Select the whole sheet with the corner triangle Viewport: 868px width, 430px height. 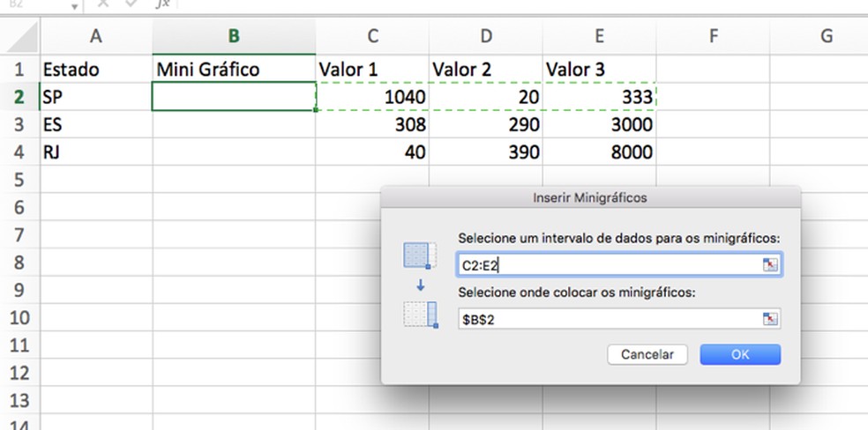click(22, 38)
